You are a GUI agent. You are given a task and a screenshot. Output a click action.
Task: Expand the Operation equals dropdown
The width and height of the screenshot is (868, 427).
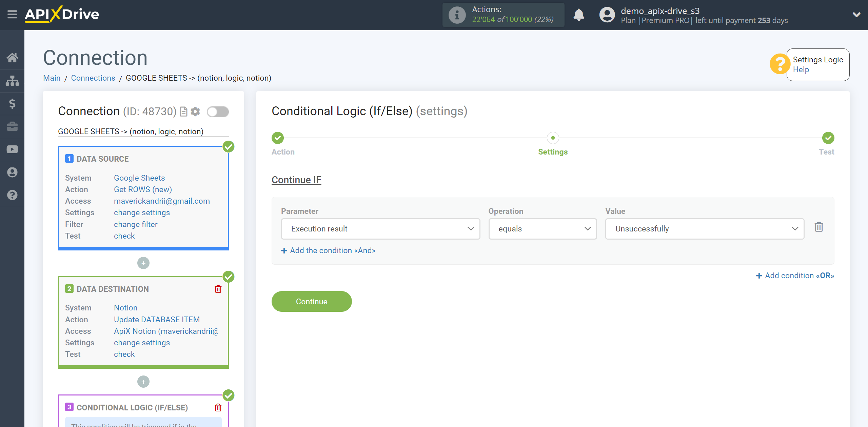(542, 228)
